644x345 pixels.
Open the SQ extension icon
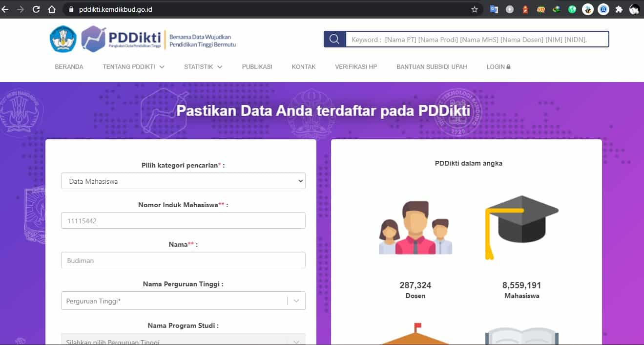click(541, 9)
